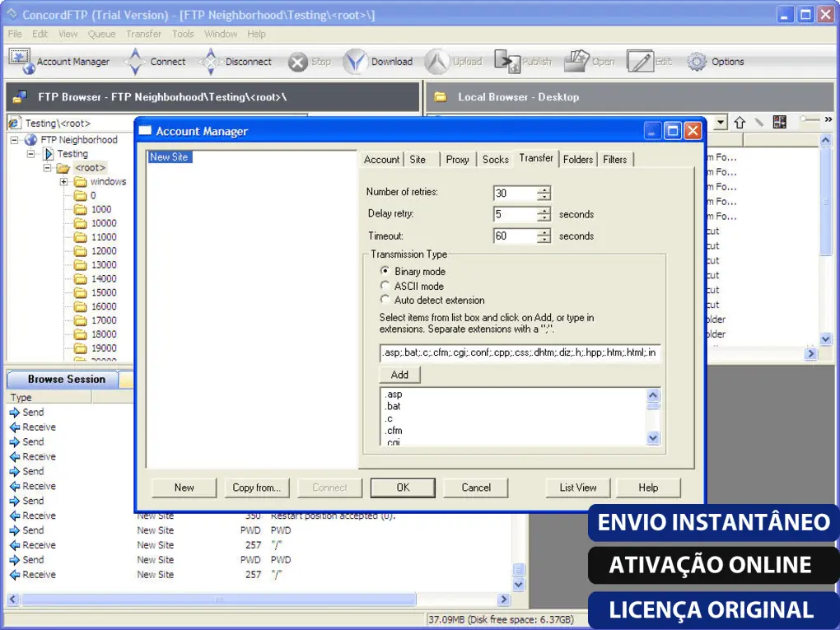
Task: Open Options gear in the toolbar
Action: (697, 62)
